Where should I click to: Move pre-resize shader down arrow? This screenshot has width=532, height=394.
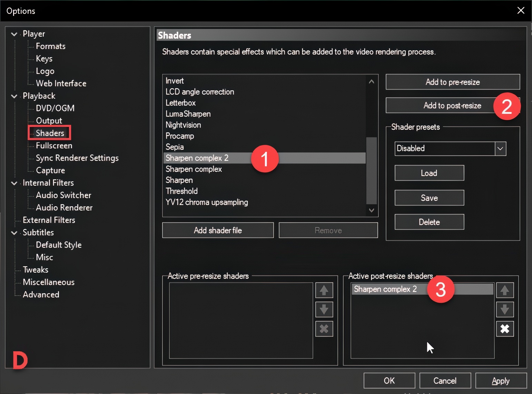[324, 309]
